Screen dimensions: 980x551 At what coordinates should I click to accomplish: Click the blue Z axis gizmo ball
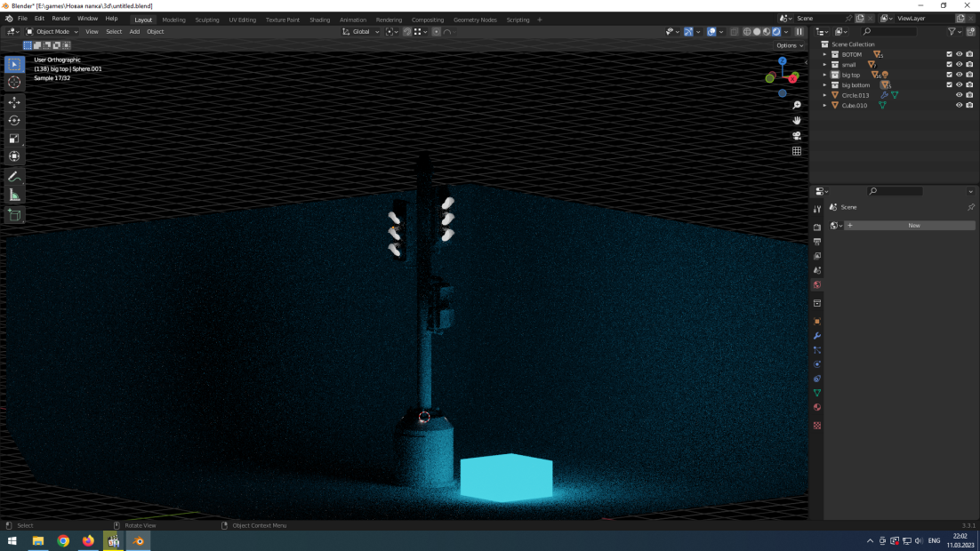[x=783, y=61]
